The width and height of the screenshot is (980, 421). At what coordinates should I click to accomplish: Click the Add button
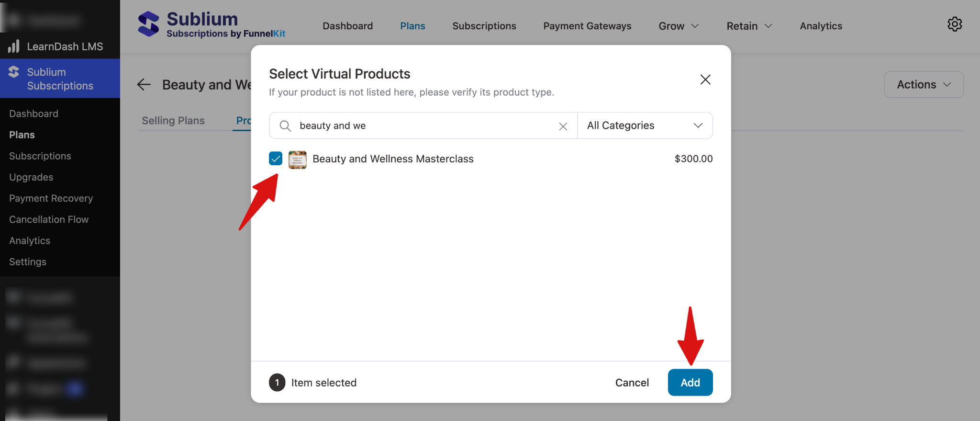click(690, 383)
